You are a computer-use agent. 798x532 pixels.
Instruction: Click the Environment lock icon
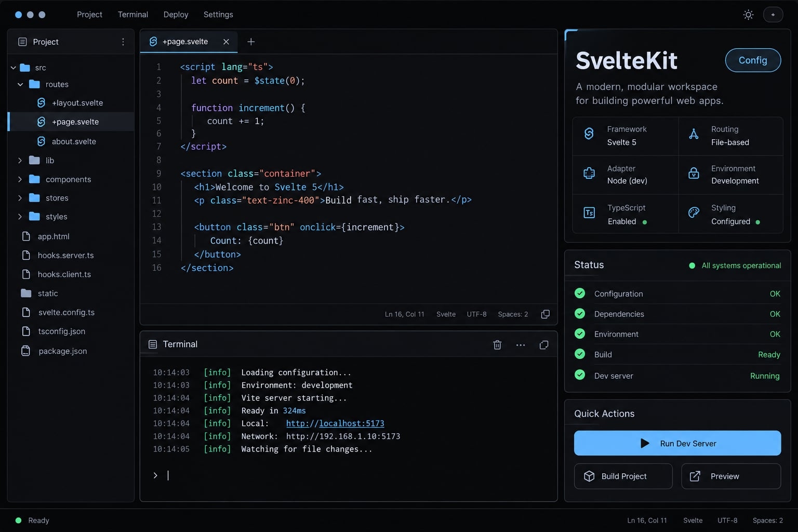point(694,173)
